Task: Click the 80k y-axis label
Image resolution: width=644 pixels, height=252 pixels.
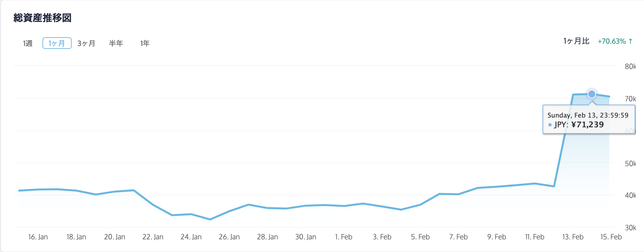Action: (630, 66)
